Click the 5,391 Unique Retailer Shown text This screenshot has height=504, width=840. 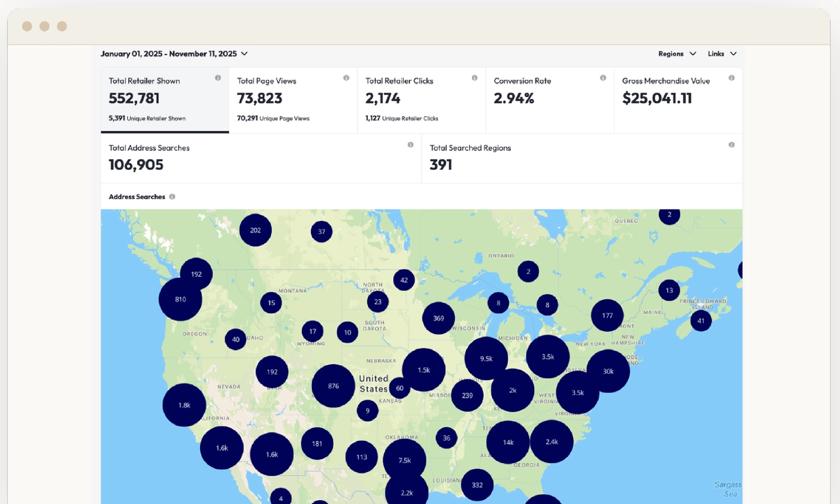coord(147,118)
